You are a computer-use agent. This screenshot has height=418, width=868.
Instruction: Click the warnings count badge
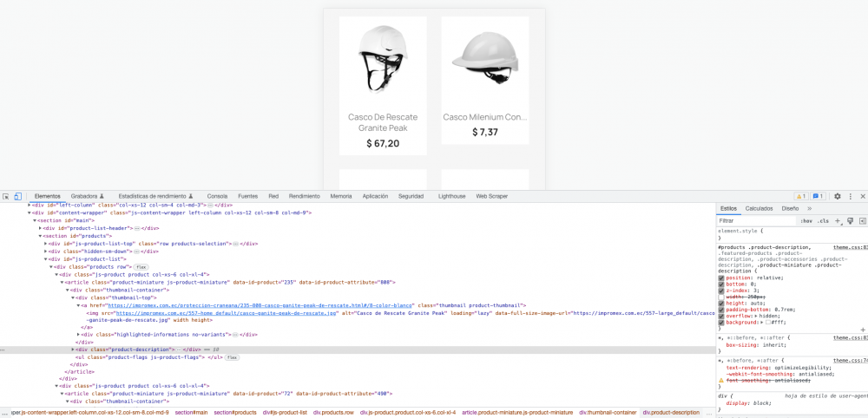[801, 196]
